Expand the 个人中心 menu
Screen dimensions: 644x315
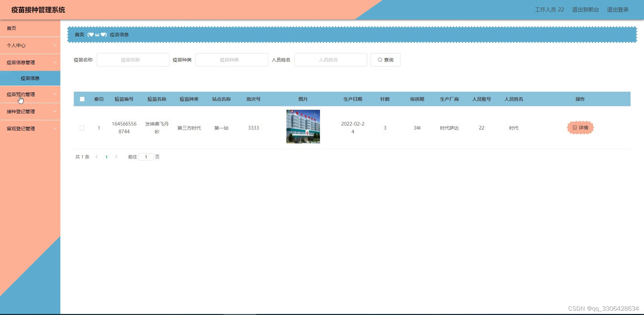[30, 45]
